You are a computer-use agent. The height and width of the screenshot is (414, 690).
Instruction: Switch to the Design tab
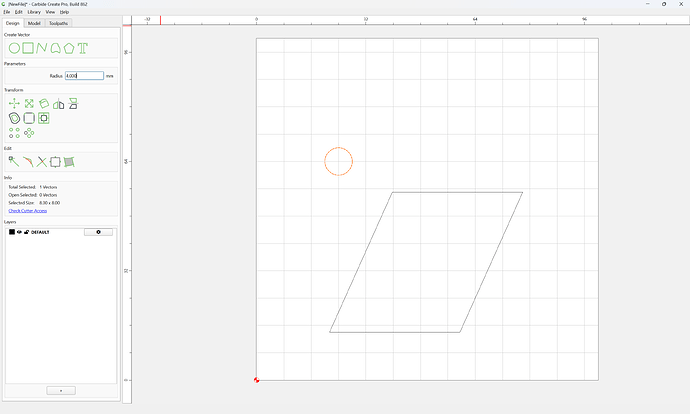tap(12, 23)
